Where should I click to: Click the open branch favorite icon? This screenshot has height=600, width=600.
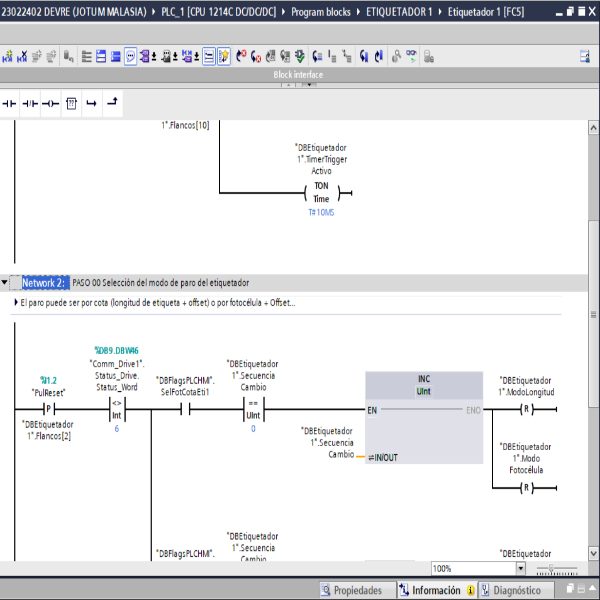point(91,103)
